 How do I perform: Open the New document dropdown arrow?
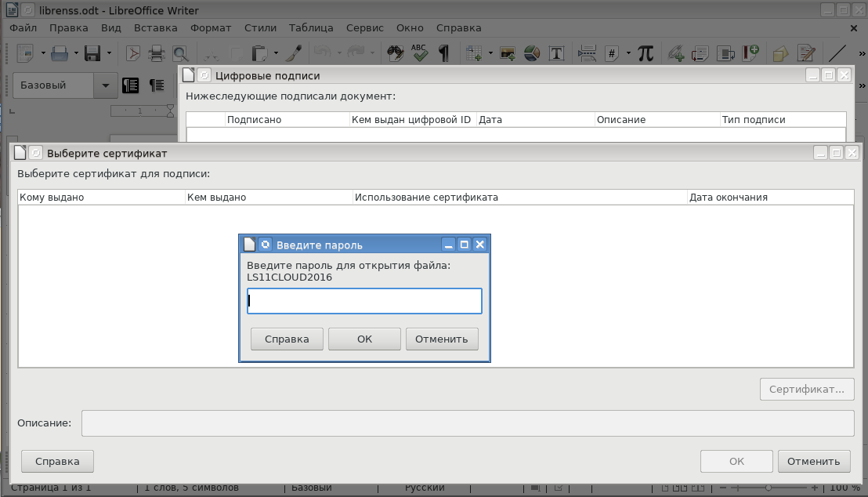(42, 53)
